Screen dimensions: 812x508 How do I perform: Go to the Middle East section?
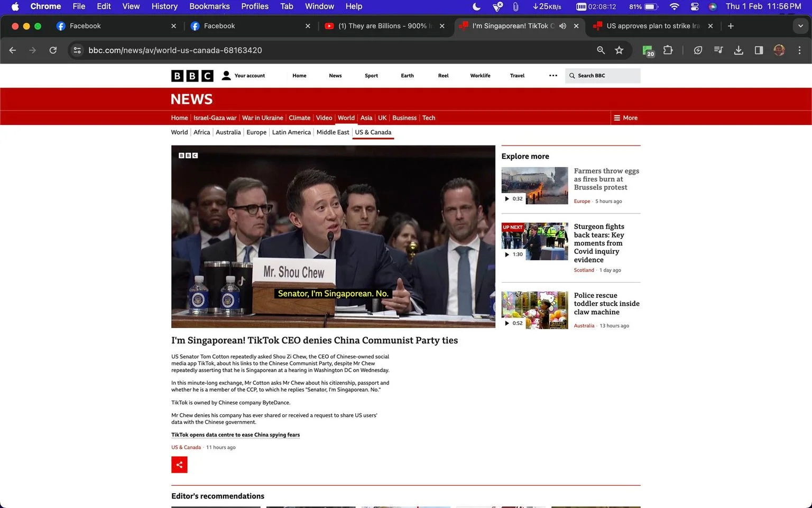coord(333,132)
